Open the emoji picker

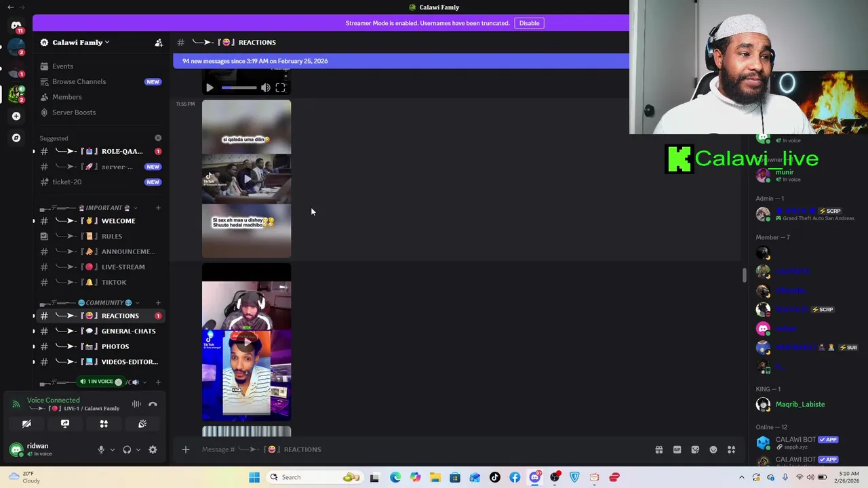[713, 449]
